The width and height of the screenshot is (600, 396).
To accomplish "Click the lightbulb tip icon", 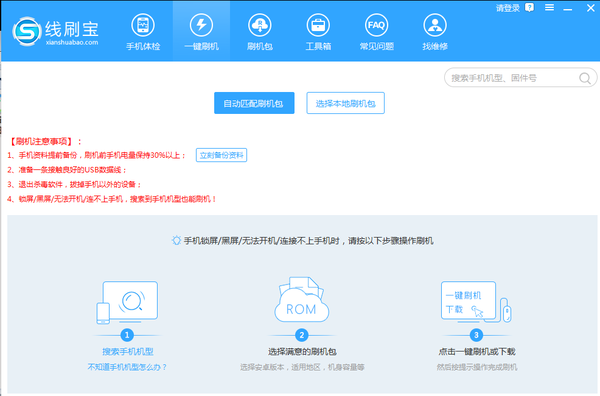I will pyautogui.click(x=176, y=241).
